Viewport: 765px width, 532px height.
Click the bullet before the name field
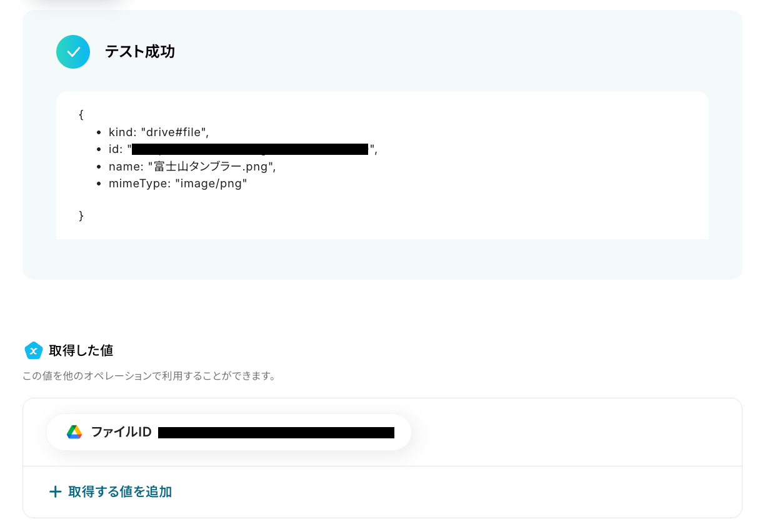pos(100,167)
